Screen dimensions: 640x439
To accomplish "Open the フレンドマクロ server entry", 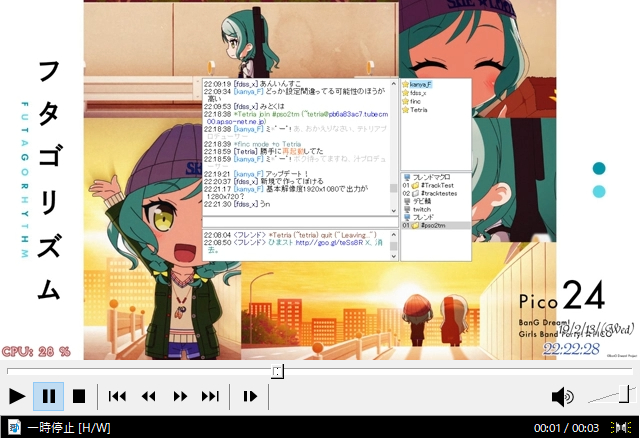I will click(x=431, y=177).
